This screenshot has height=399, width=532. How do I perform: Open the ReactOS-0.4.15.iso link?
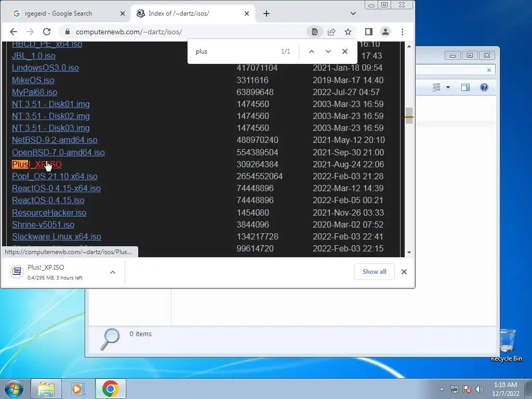[48, 200]
